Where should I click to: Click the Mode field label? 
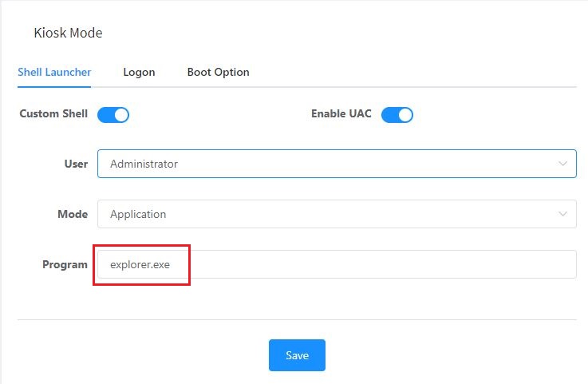73,214
